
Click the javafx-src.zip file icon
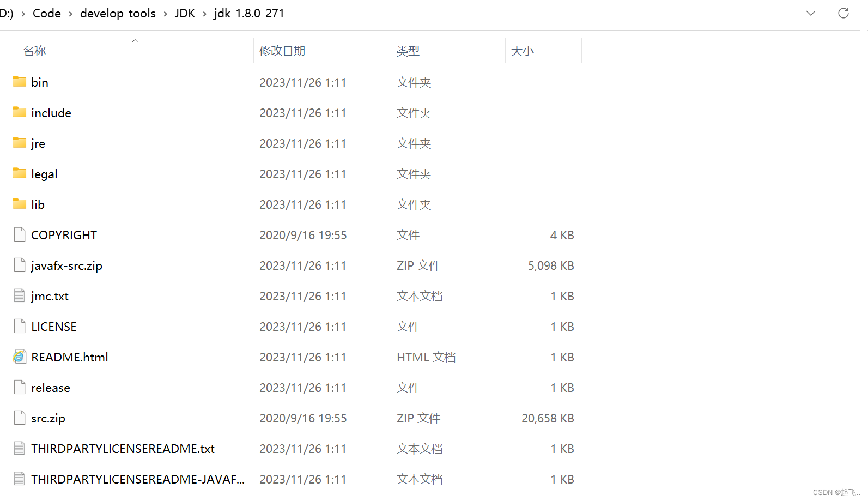pos(20,265)
